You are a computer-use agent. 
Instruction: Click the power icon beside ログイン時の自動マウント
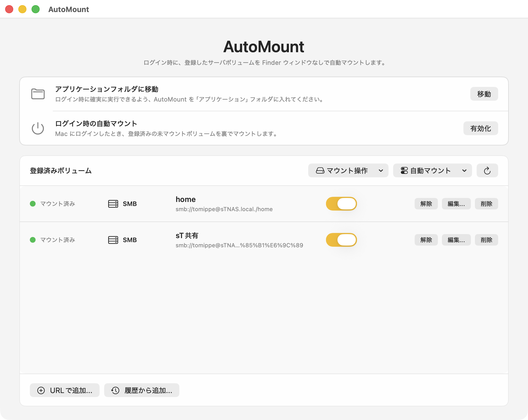click(38, 128)
